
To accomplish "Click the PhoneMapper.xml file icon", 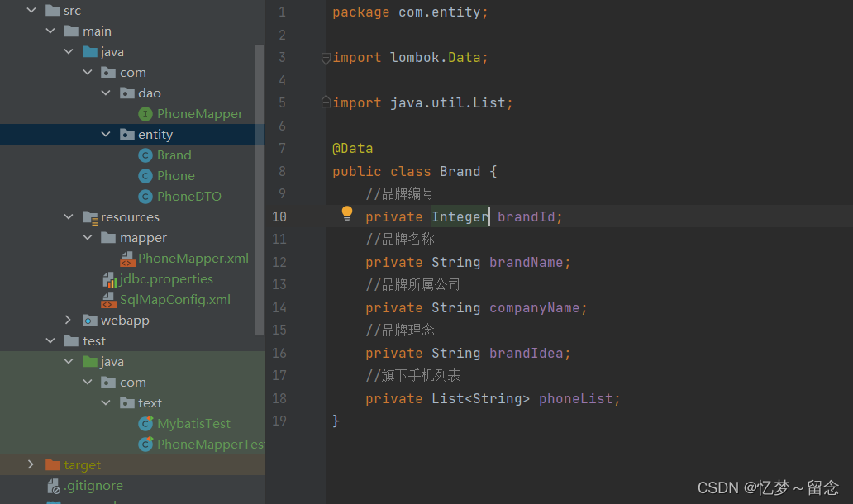I will click(x=127, y=259).
